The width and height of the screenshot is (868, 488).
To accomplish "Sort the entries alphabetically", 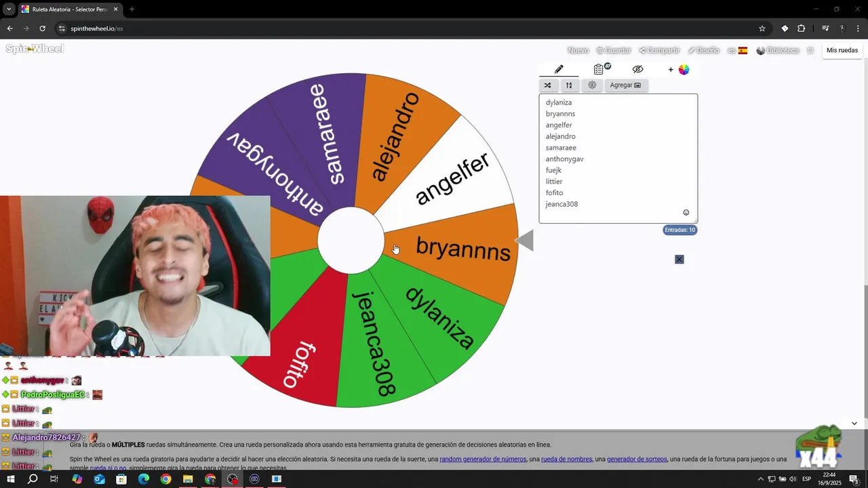I will point(569,85).
